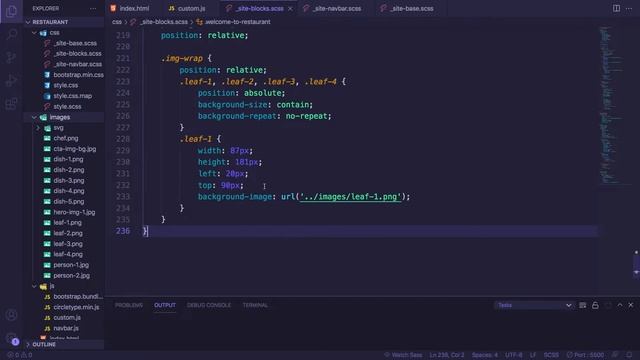
Task: Follow the '../images/leaf-1.png' url link
Action: pos(350,197)
